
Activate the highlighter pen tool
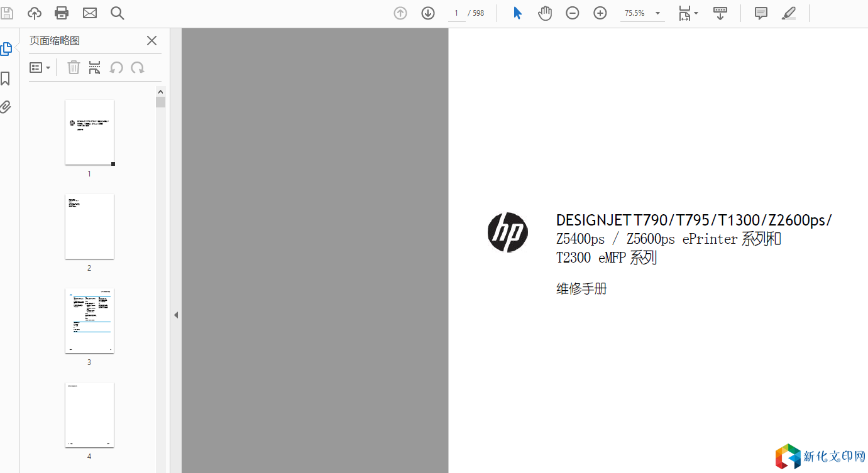[x=789, y=13]
